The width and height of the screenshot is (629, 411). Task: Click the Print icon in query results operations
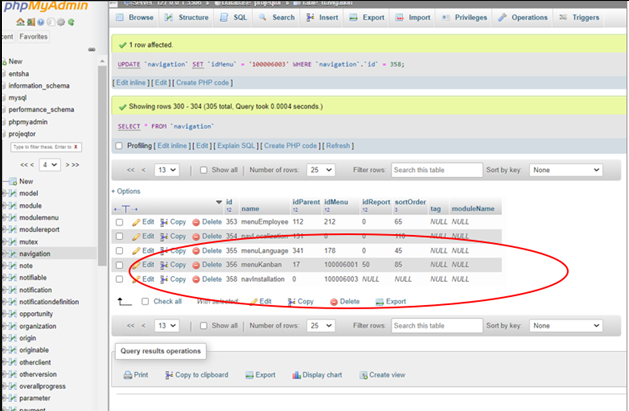click(127, 375)
